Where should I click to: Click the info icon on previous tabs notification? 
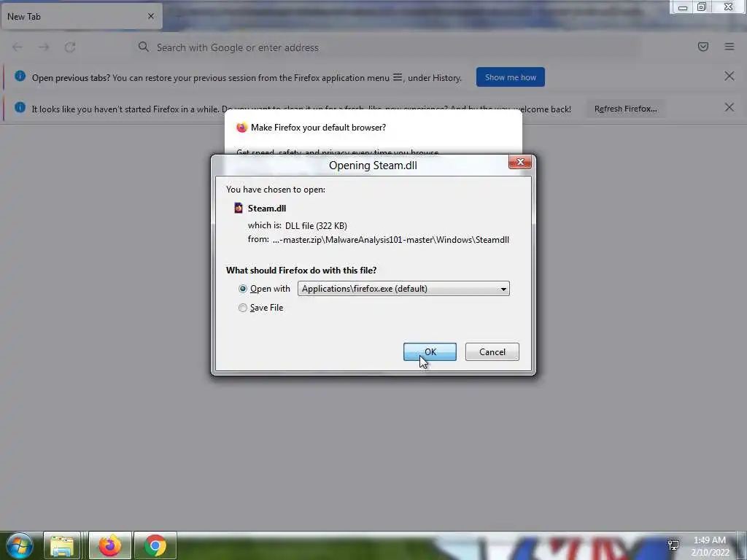[x=20, y=76]
